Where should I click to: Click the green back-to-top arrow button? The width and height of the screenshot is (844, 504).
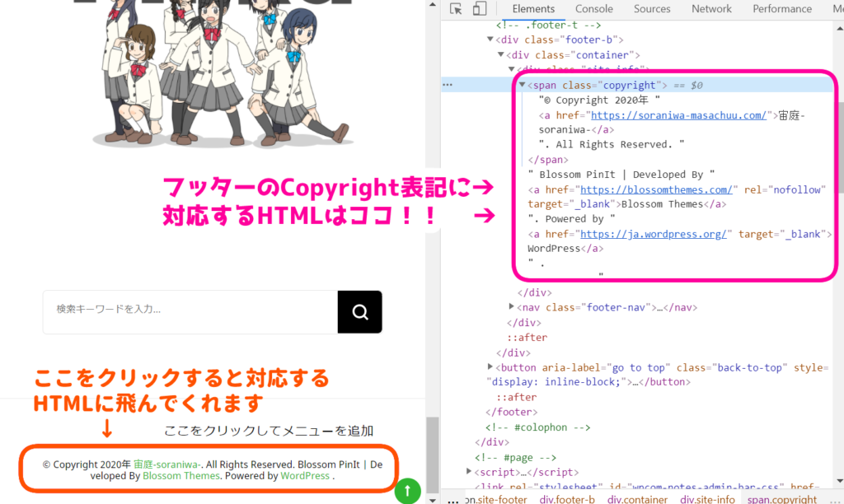click(x=407, y=492)
